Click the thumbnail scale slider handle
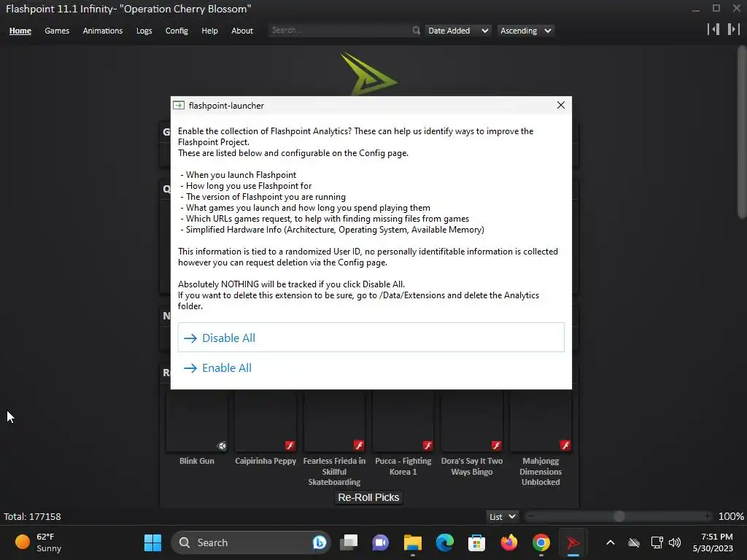The image size is (747, 560). [619, 516]
